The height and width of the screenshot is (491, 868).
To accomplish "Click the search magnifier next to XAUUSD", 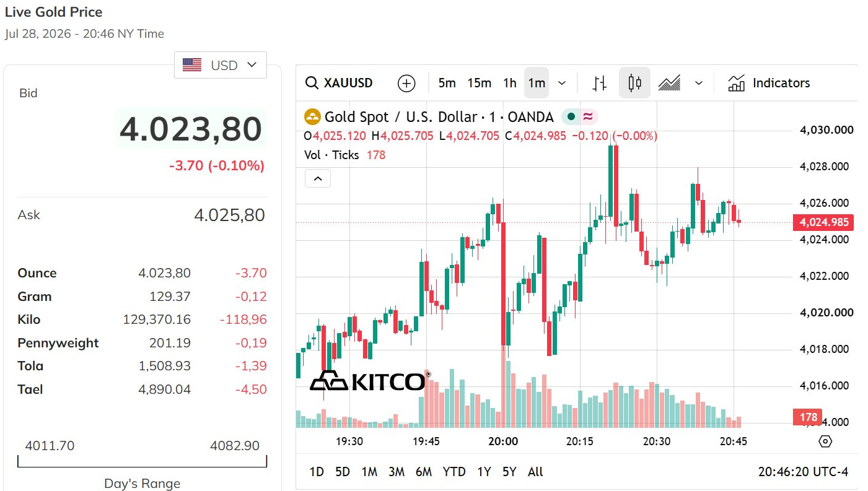I will coord(313,83).
